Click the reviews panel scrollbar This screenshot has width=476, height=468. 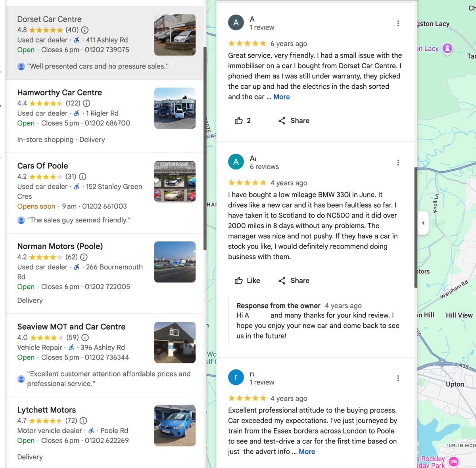pyautogui.click(x=416, y=227)
